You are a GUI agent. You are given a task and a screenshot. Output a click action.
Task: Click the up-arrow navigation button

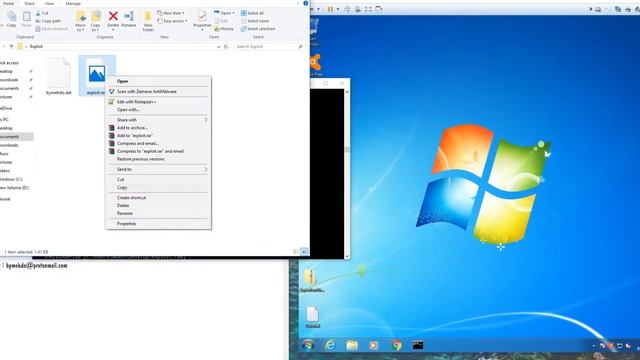[11, 47]
